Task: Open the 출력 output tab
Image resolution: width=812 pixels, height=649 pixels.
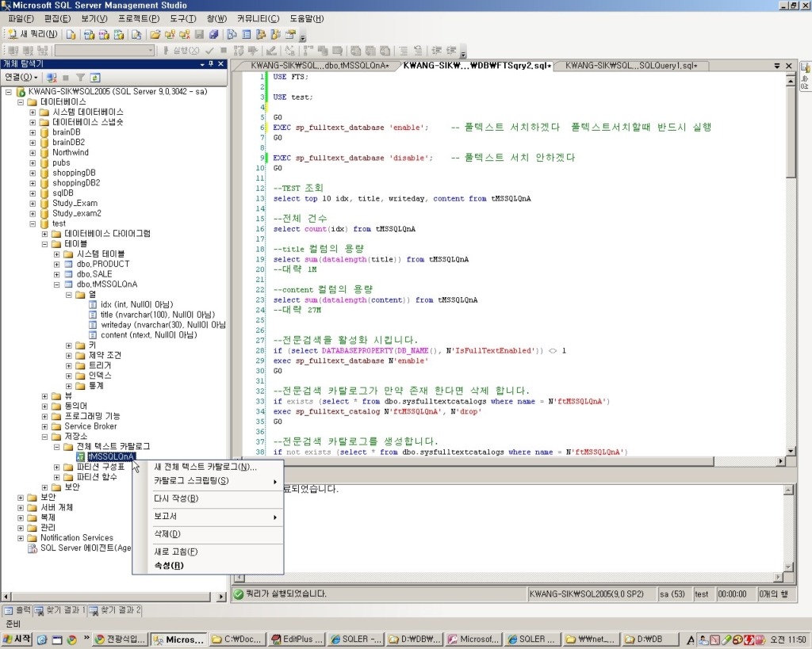Action: (18, 611)
